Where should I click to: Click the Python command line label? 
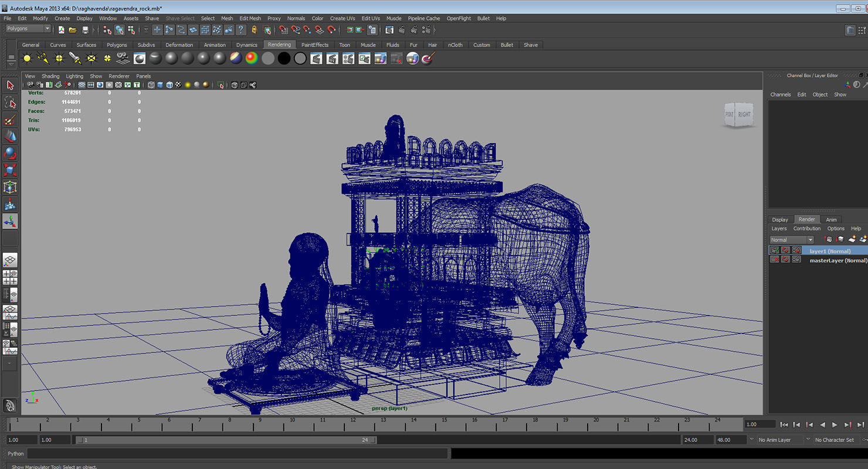point(16,454)
